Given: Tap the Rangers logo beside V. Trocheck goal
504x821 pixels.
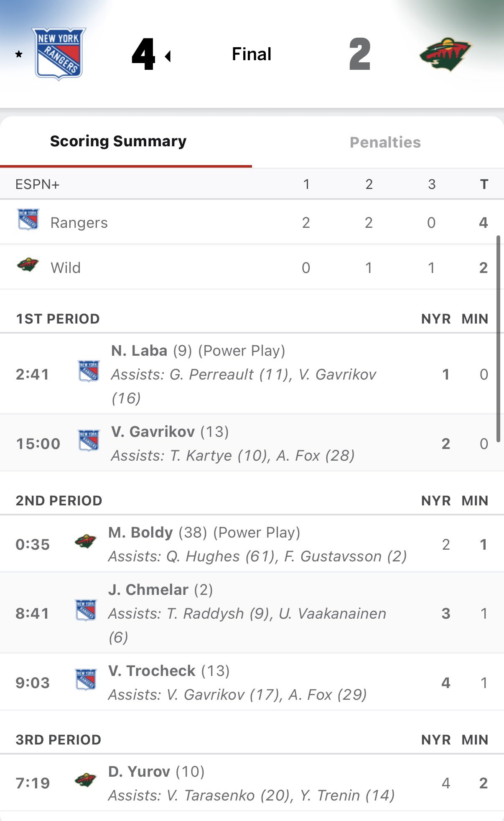Looking at the screenshot, I should click(x=86, y=680).
